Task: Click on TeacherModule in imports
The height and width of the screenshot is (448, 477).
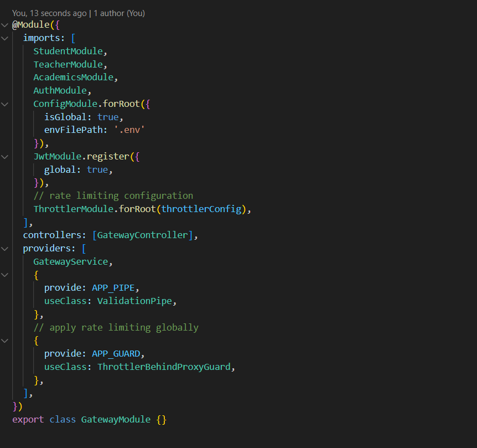Action: (68, 65)
